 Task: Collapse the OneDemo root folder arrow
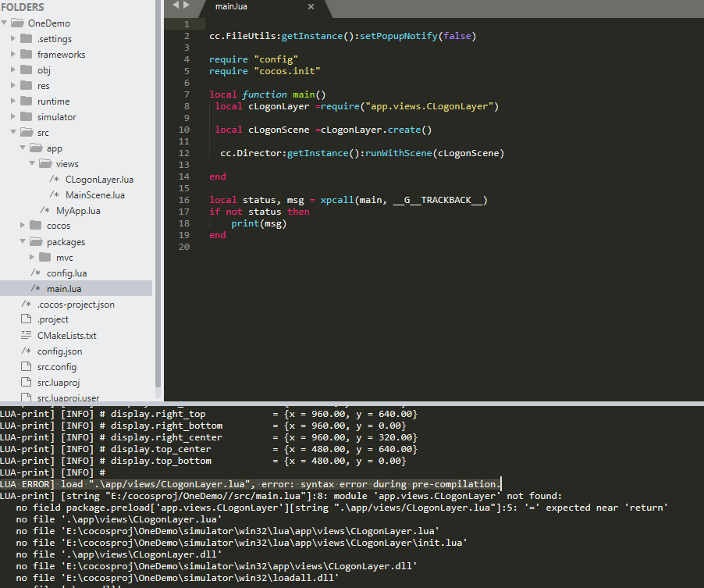coord(4,23)
